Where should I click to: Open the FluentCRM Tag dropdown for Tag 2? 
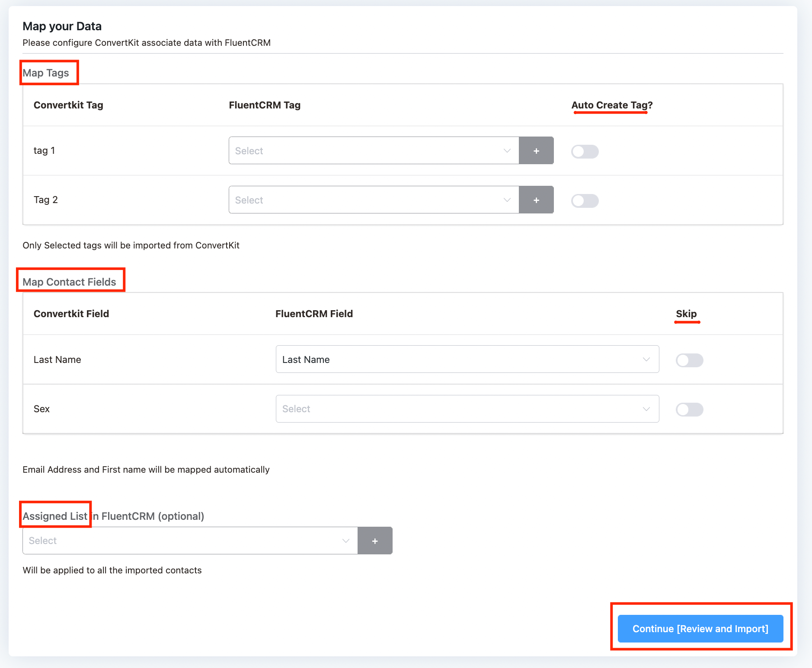coord(372,200)
